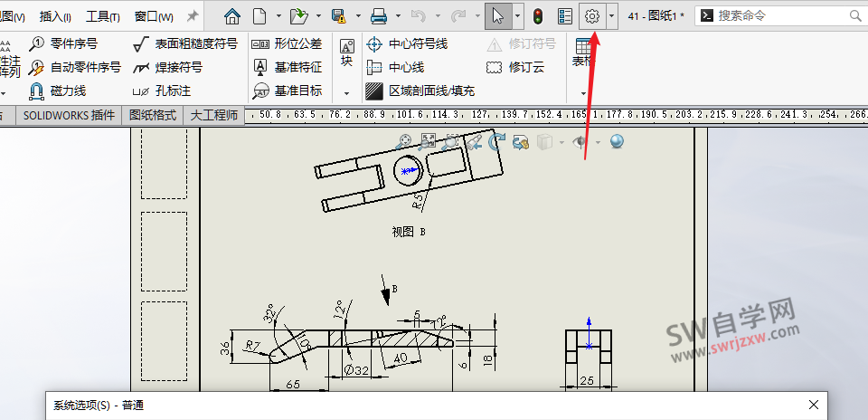Expand the Options gear dropdown arrow

[x=612, y=15]
